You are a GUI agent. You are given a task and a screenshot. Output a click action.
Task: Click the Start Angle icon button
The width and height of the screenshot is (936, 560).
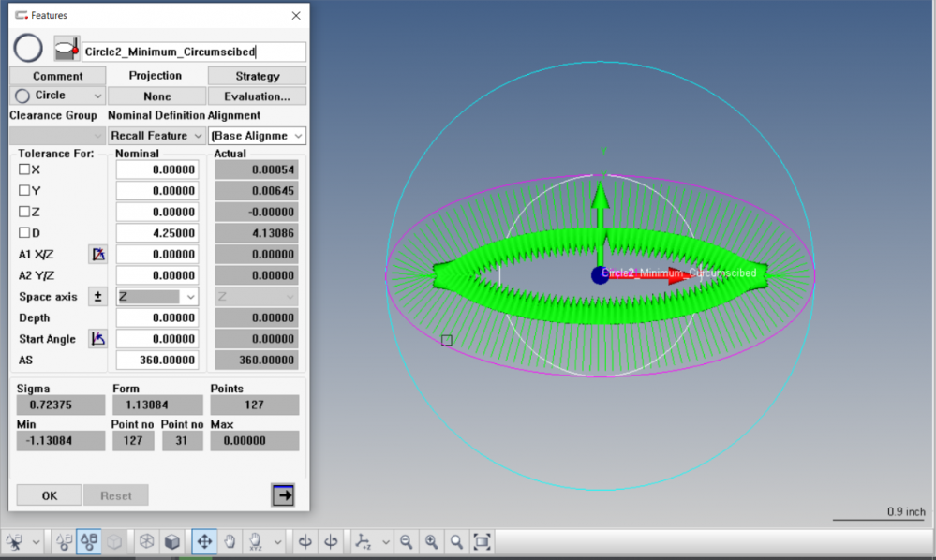tap(97, 339)
